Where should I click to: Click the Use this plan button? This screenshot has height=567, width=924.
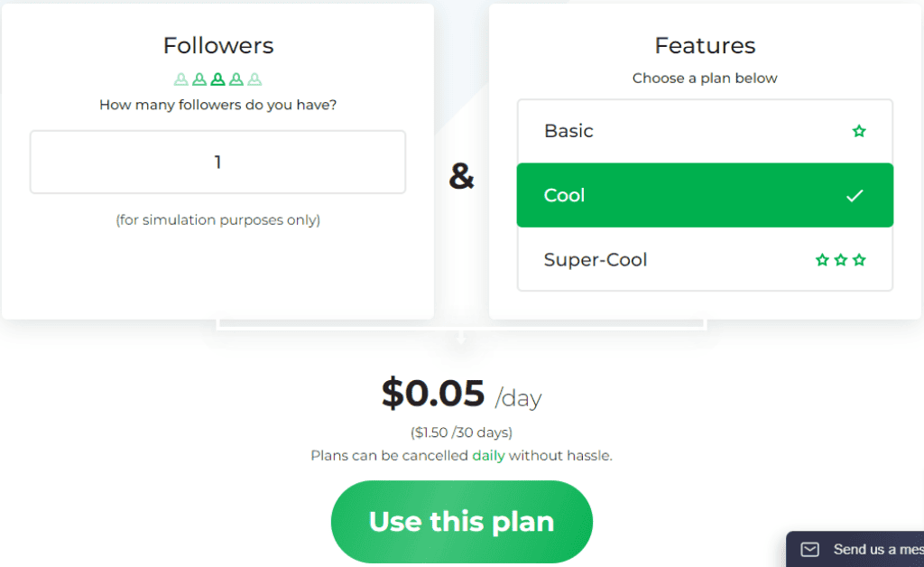coord(461,522)
